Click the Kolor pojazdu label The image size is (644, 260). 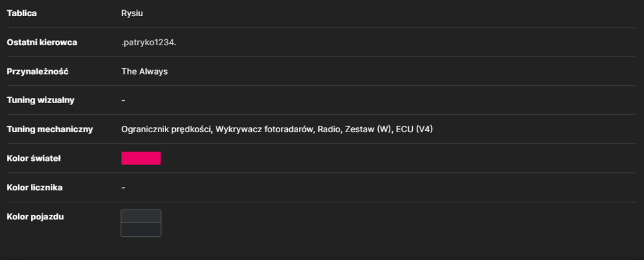click(x=35, y=217)
